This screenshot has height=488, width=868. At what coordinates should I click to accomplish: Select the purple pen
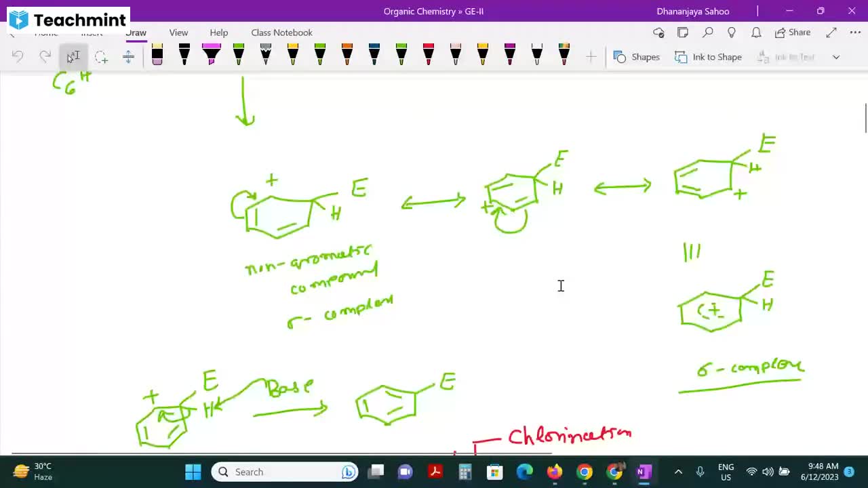(x=510, y=55)
